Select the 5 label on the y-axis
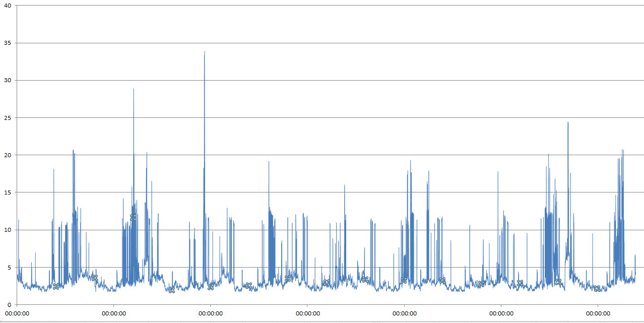644x323 pixels. (10, 267)
